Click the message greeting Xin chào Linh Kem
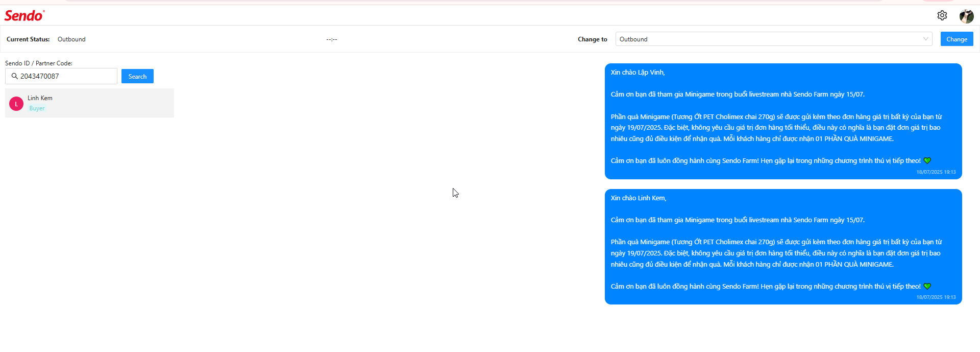980x352 pixels. [x=639, y=198]
